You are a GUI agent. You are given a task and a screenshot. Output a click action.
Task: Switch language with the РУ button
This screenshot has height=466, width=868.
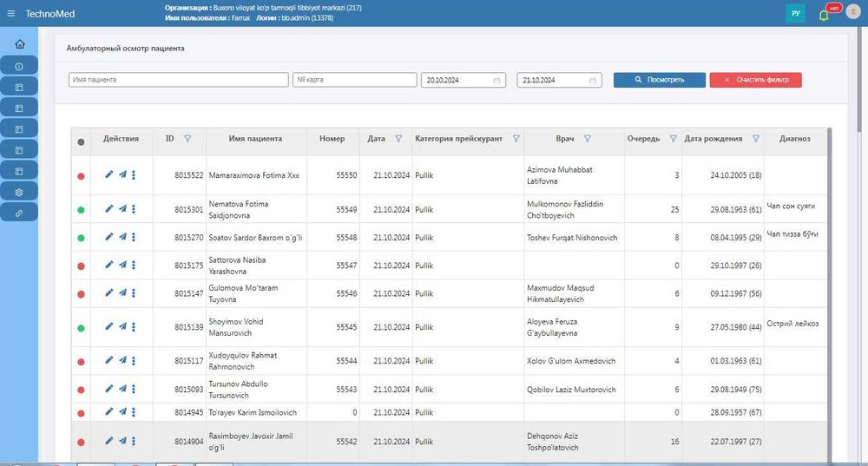(795, 14)
